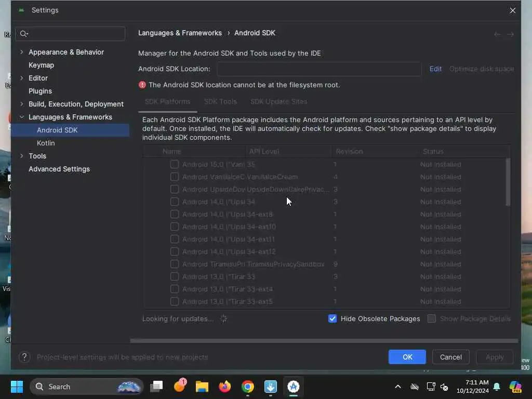The height and width of the screenshot is (399, 532).
Task: Click the taskbar Search box
Action: (87, 387)
